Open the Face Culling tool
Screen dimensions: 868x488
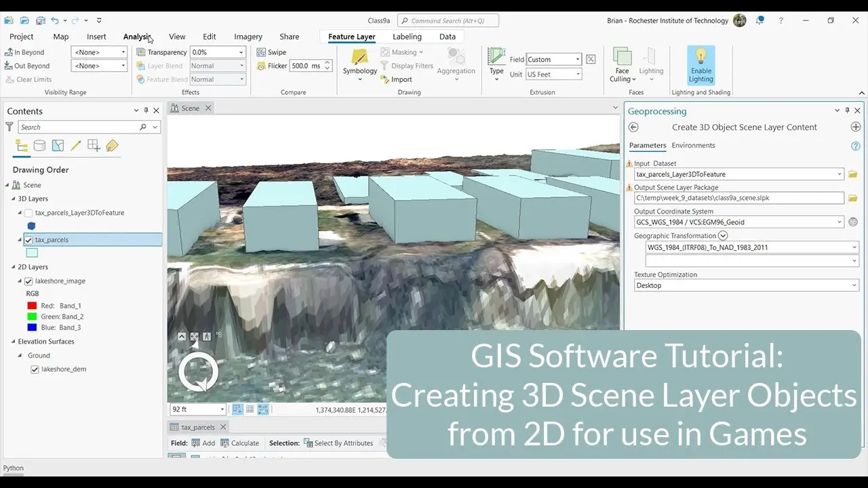pos(622,65)
